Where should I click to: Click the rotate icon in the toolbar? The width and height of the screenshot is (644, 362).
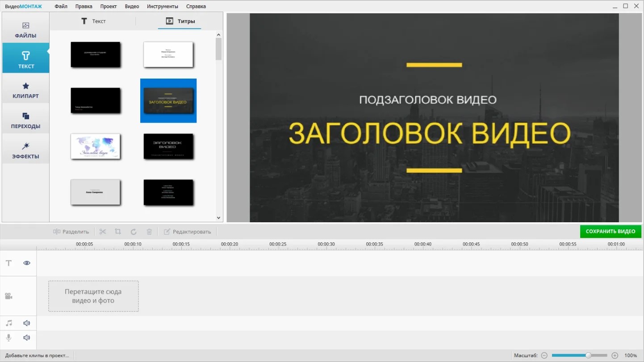pyautogui.click(x=134, y=232)
